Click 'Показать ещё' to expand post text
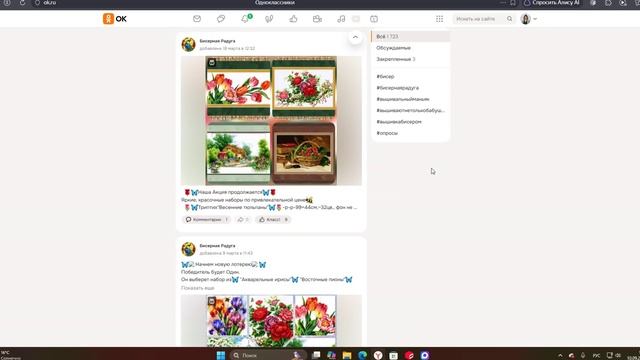Screen dimensions: 640x360 198,288
